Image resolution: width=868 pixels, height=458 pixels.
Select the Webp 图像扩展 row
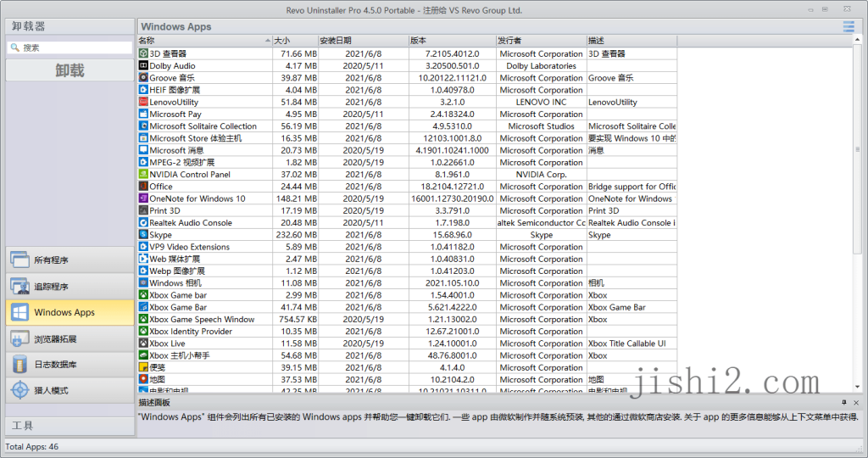click(407, 271)
